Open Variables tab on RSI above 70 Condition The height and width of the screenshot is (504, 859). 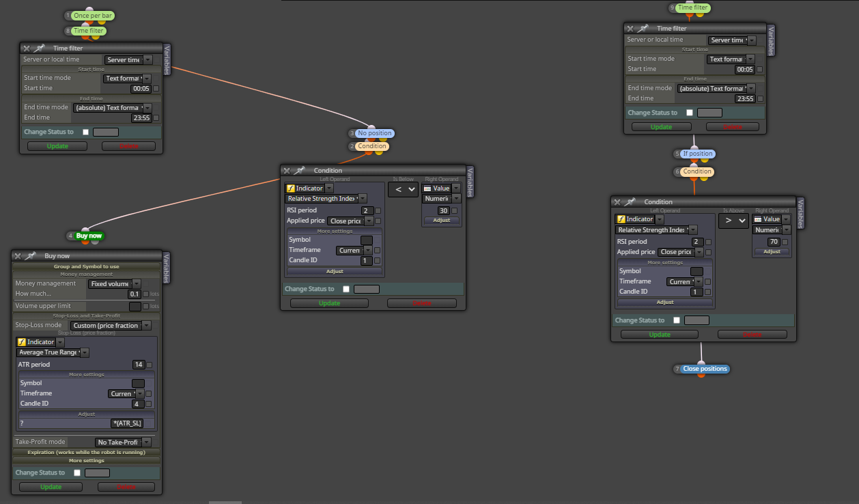tap(800, 214)
